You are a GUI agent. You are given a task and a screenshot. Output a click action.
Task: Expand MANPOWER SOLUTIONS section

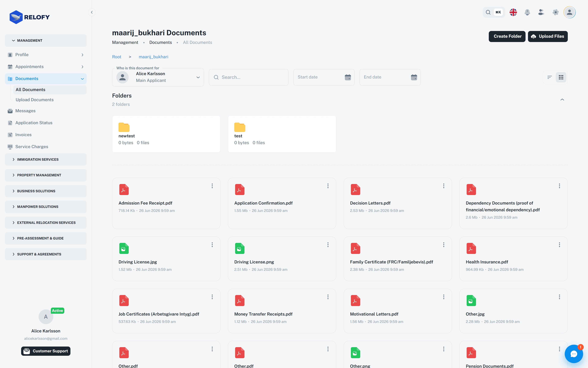point(46,207)
